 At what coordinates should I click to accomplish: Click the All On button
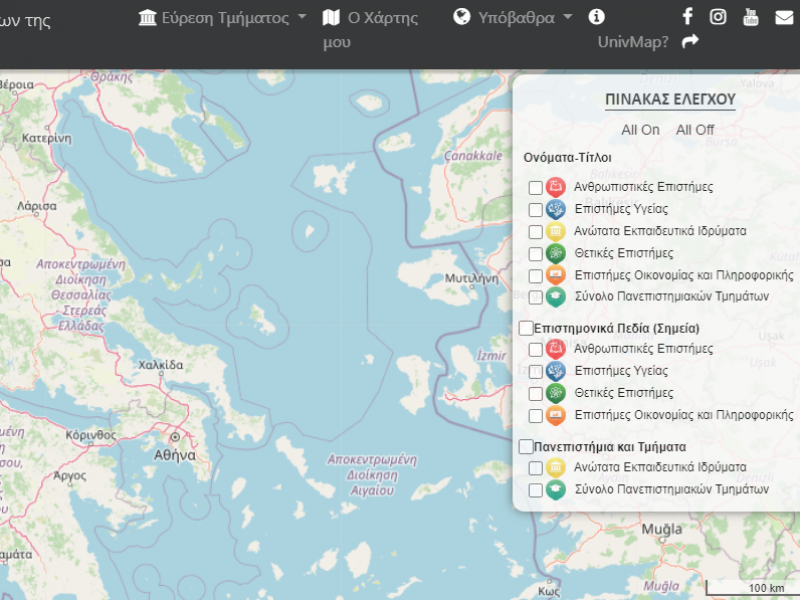click(x=640, y=130)
